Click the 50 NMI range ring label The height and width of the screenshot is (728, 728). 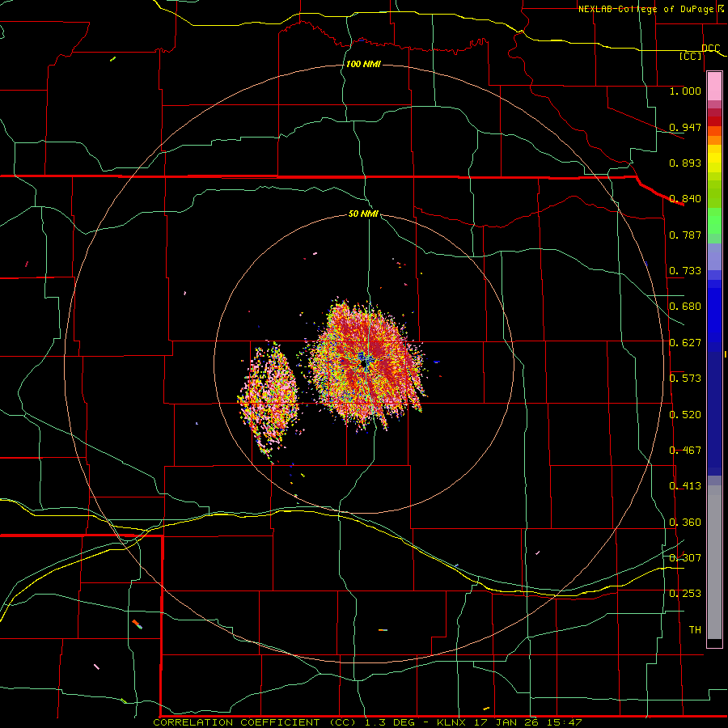[x=363, y=214]
